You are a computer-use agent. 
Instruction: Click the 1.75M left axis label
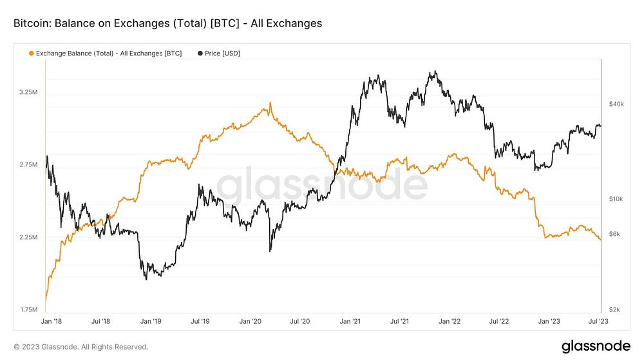pyautogui.click(x=29, y=309)
